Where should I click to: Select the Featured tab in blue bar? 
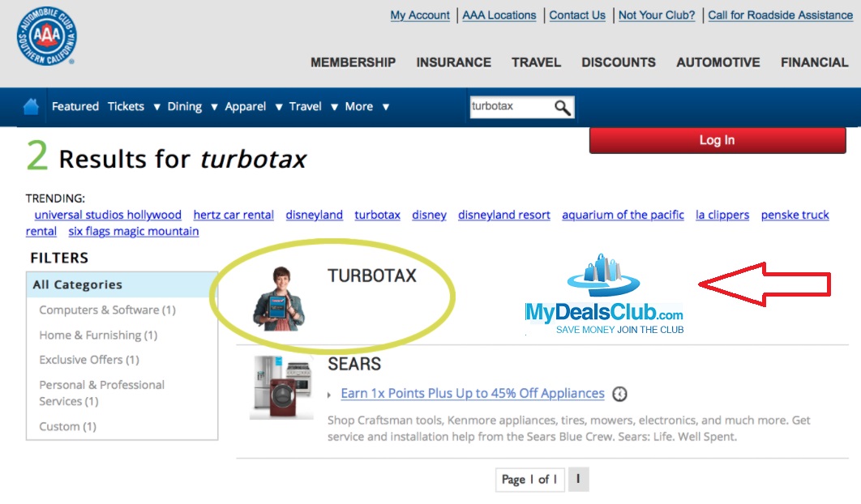[x=75, y=106]
